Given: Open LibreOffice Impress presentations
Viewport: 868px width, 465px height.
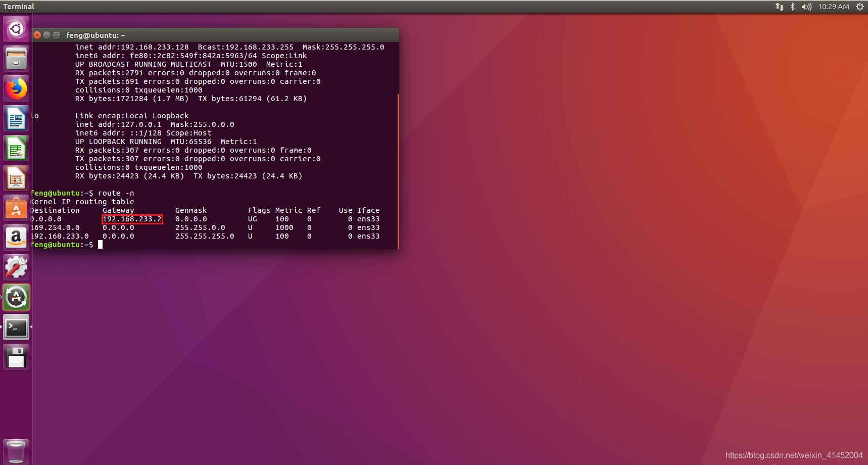Looking at the screenshot, I should (16, 178).
